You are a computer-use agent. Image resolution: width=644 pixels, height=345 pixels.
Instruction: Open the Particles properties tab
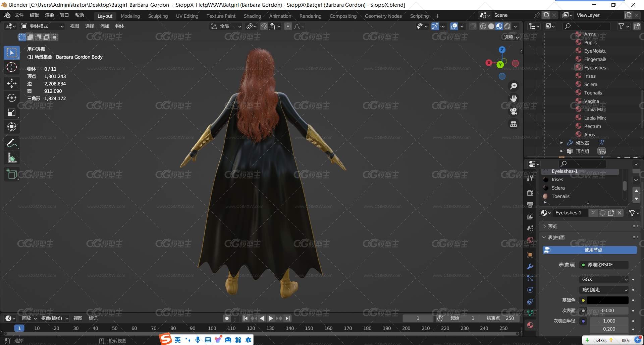530,278
